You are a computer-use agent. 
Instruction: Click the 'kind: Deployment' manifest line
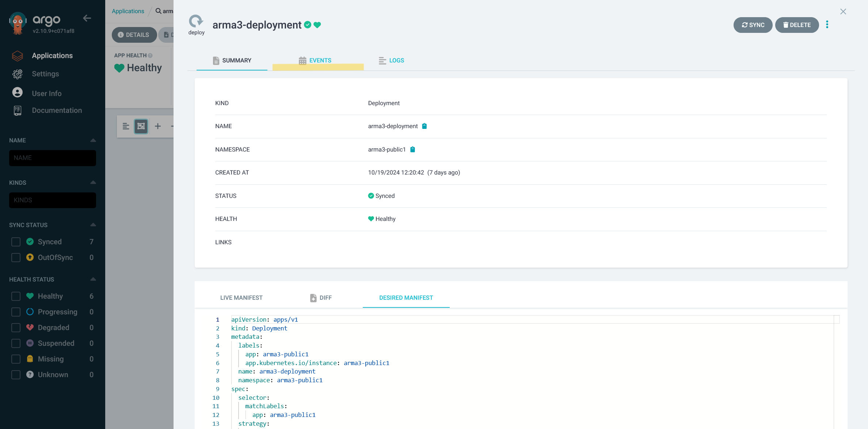259,328
